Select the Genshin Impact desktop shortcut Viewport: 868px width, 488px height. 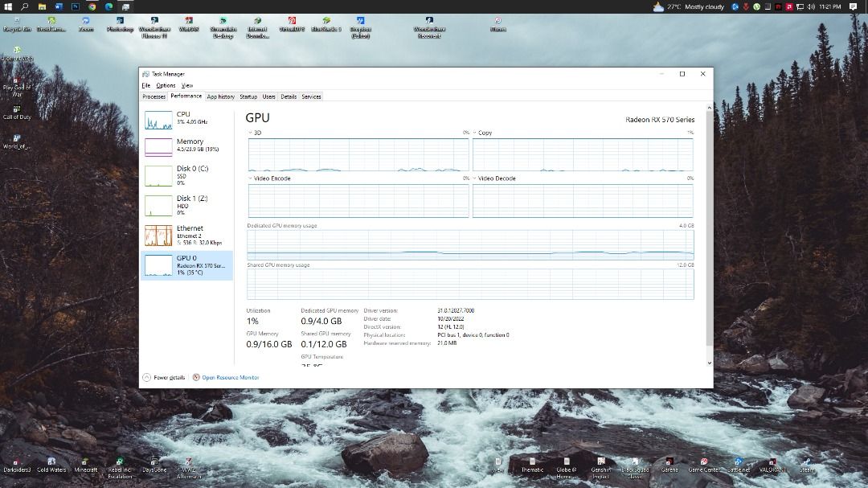tap(600, 469)
